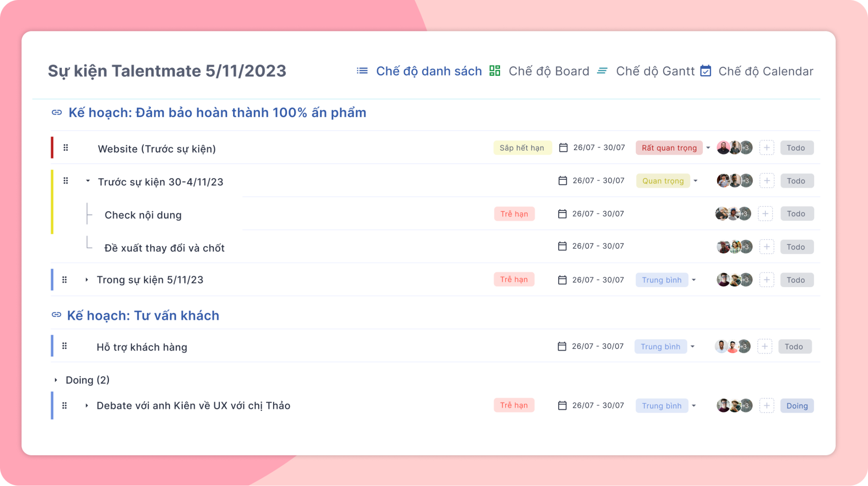
Task: Click Quan trọng priority label on Trước sự kiện
Action: pyautogui.click(x=664, y=181)
